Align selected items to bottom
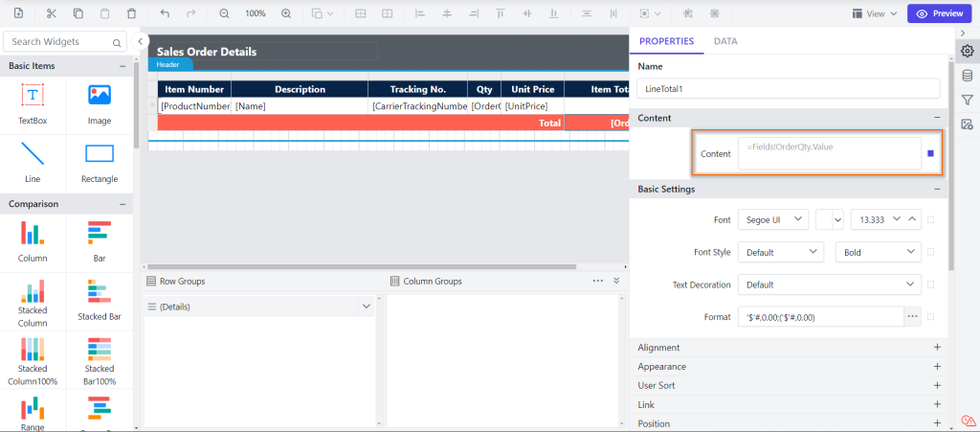 [554, 13]
